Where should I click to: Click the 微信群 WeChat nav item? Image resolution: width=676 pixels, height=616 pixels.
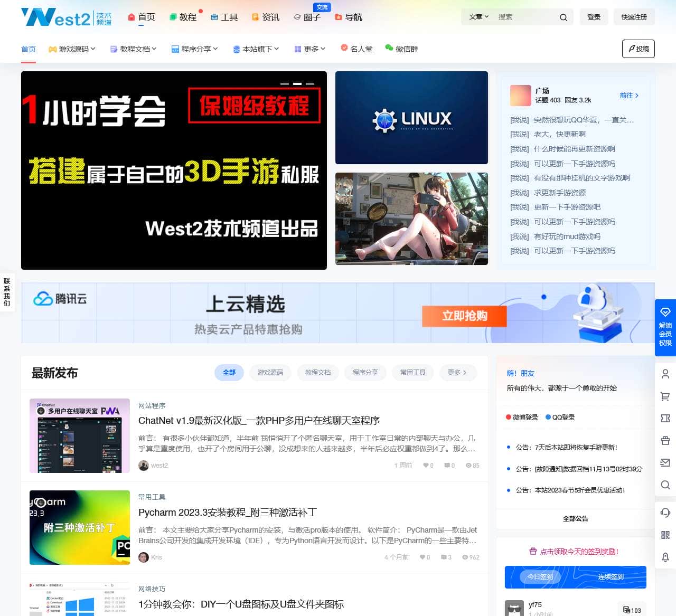tap(401, 49)
